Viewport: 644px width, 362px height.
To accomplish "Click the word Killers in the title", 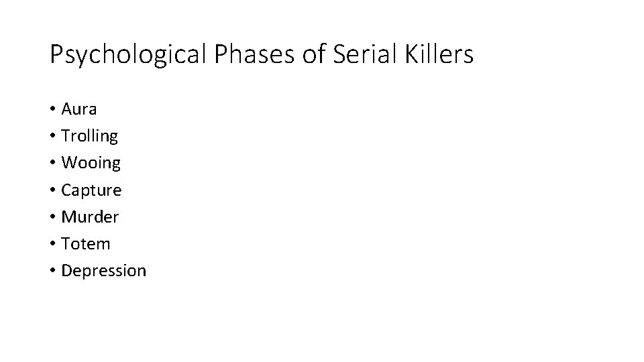I will pyautogui.click(x=439, y=54).
